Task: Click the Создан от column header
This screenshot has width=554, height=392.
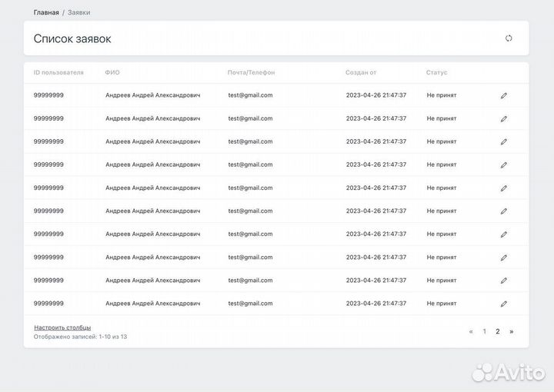Action: point(361,72)
